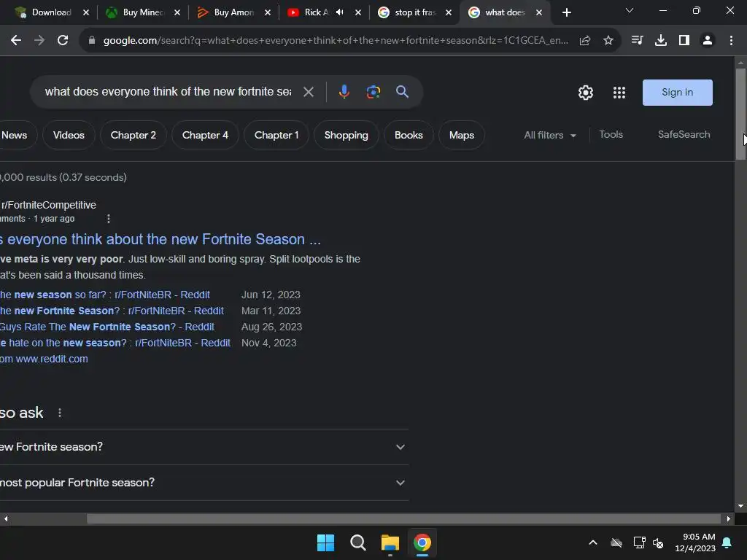Screen dimensions: 747x560
Task: Show hidden system tray icons
Action: tap(593, 542)
